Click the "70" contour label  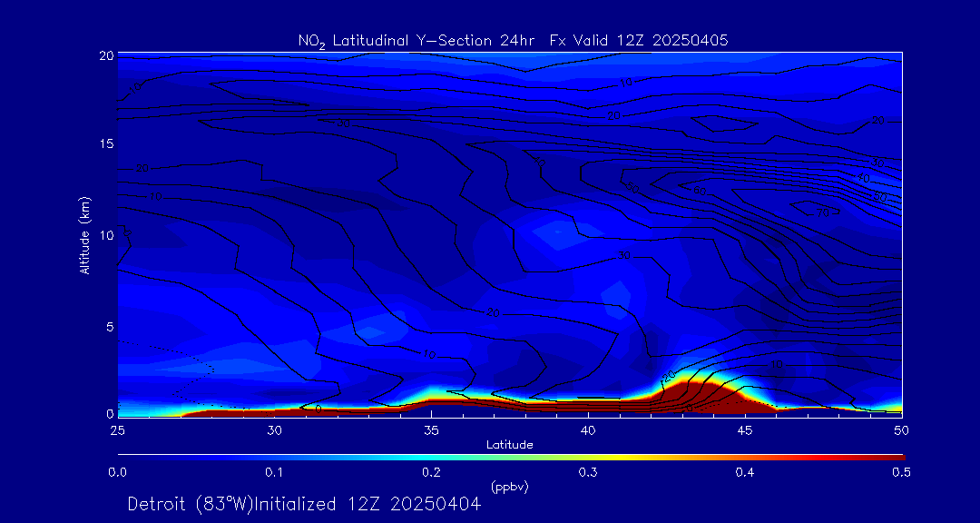tap(822, 213)
